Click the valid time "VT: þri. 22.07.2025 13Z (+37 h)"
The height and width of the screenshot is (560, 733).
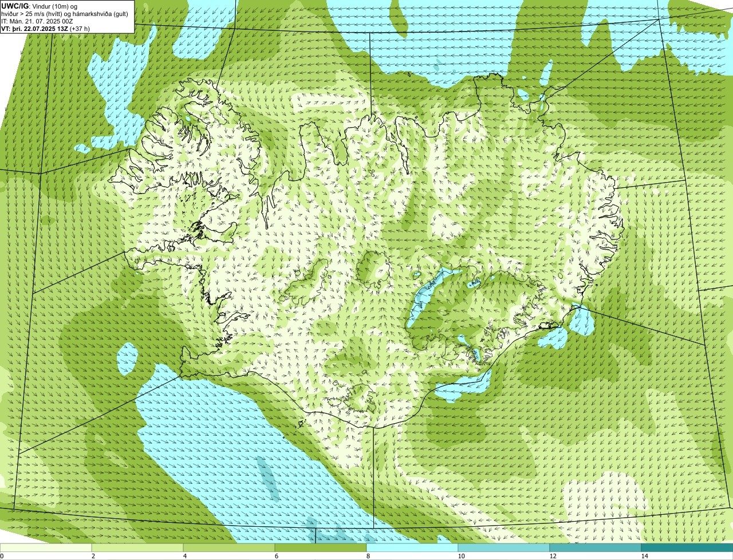[46, 29]
